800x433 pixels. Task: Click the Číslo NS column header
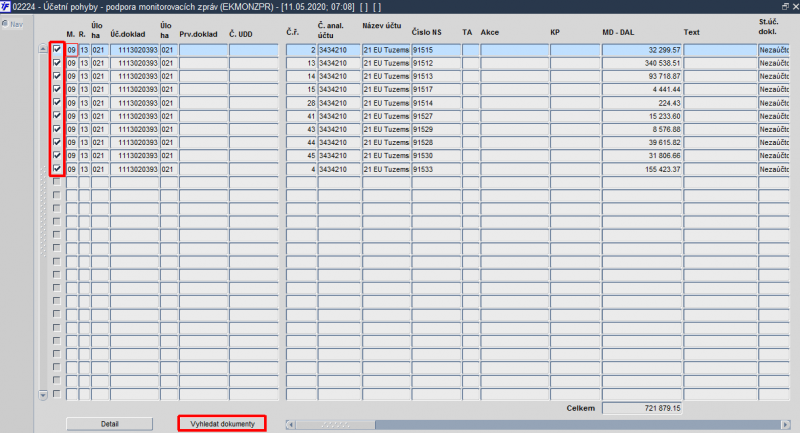(x=427, y=32)
